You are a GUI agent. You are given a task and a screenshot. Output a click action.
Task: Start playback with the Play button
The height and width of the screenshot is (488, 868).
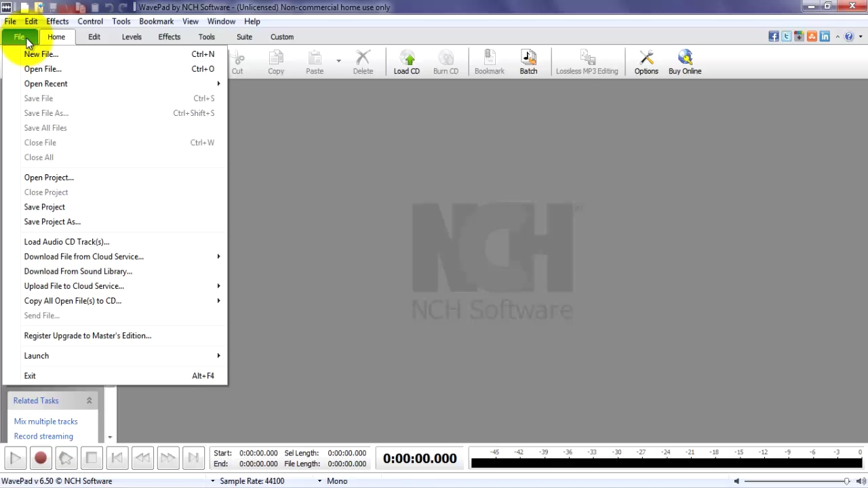[x=16, y=458]
